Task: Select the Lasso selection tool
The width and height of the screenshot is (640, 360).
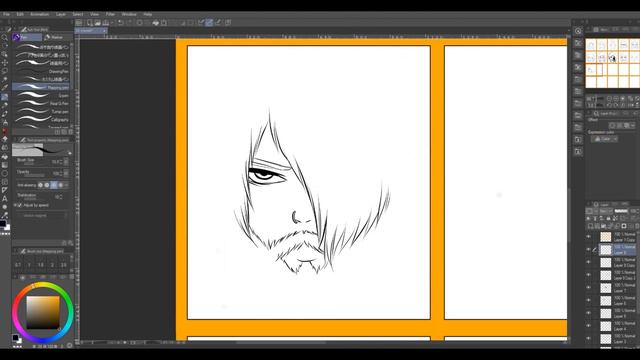Action: (x=5, y=71)
